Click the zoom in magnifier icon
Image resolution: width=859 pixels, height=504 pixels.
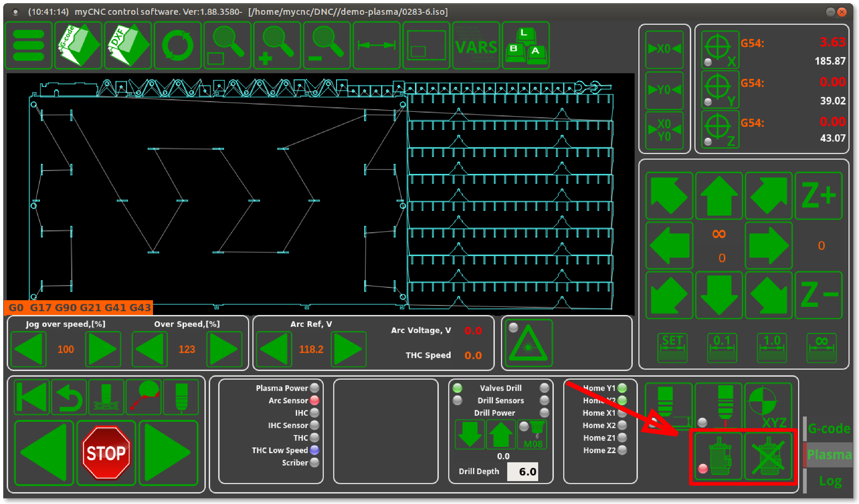(x=277, y=45)
